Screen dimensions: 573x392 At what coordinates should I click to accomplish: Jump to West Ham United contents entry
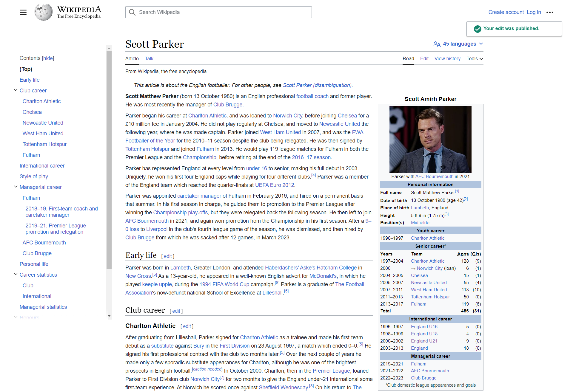pos(43,134)
